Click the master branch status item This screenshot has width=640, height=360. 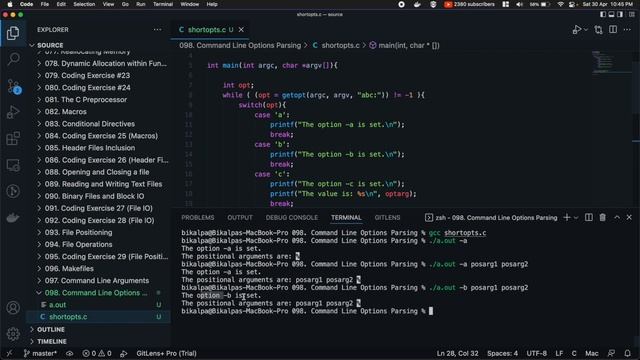click(40, 353)
